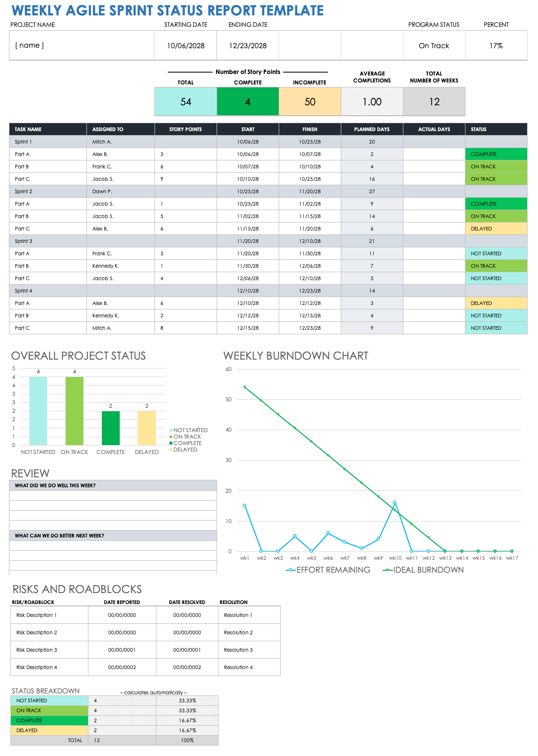Click the EFFORT REMAINING legend entry
The image size is (538, 756).
click(328, 570)
